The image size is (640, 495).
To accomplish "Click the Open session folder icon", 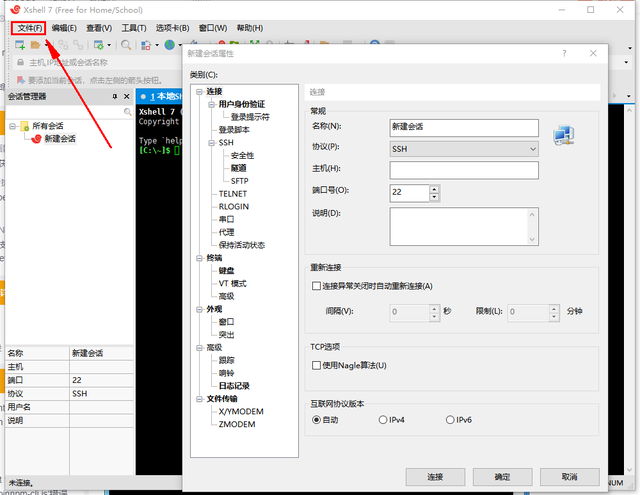I will [x=36, y=45].
